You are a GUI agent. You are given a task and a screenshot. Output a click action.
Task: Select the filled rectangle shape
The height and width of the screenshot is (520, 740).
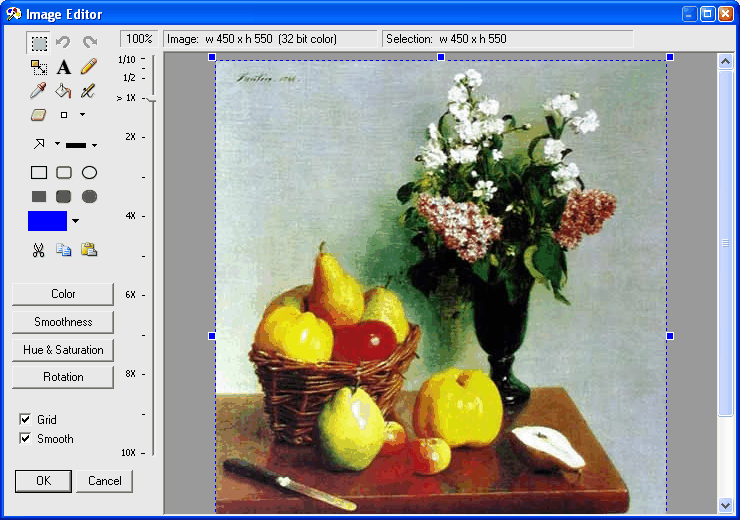coord(39,196)
